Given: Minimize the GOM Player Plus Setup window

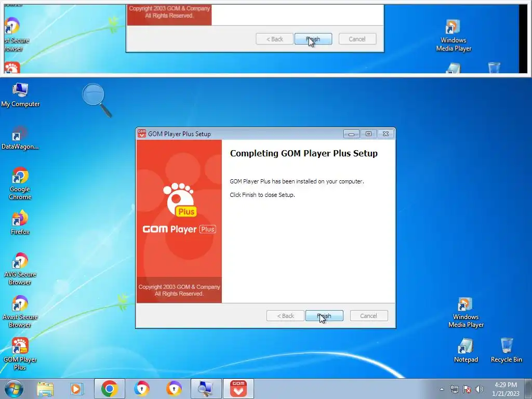Looking at the screenshot, I should (351, 134).
